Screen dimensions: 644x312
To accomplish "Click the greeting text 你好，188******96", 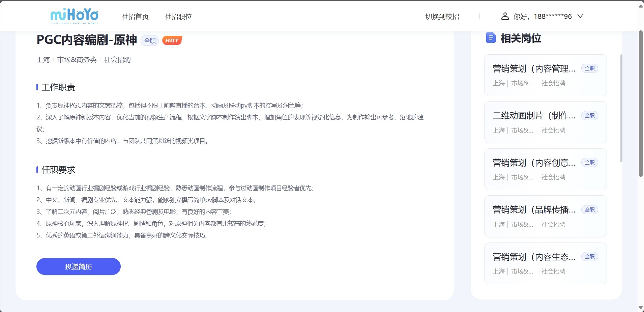I will point(542,17).
